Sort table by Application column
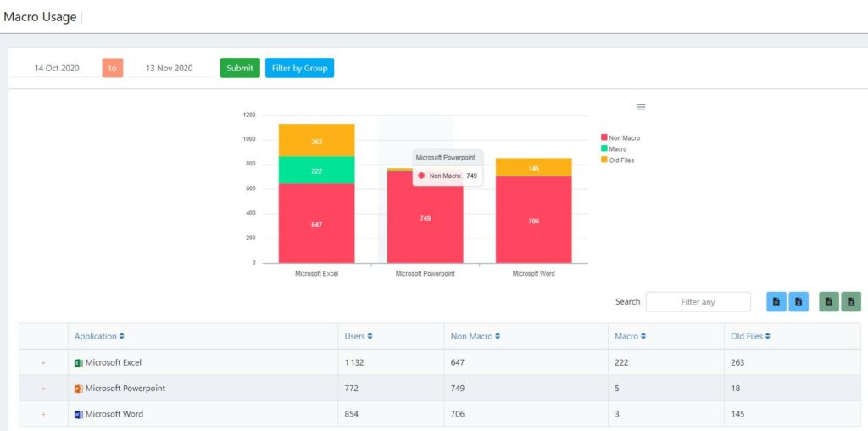Screen dimensions: 868x431 (100, 336)
